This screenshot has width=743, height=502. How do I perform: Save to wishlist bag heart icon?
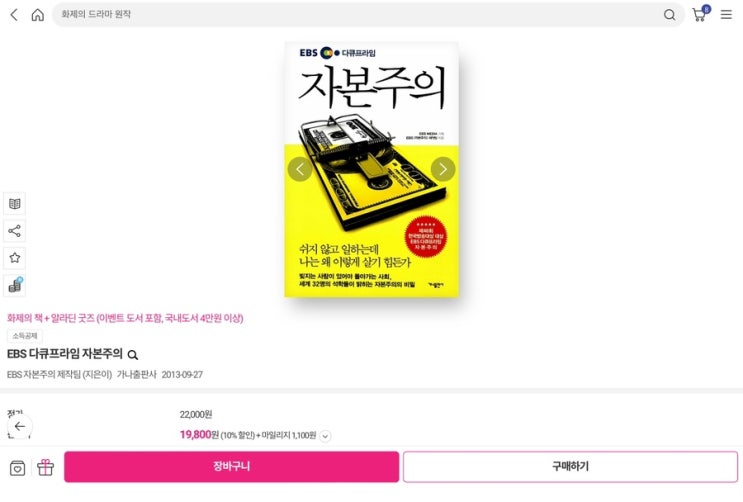(18, 468)
